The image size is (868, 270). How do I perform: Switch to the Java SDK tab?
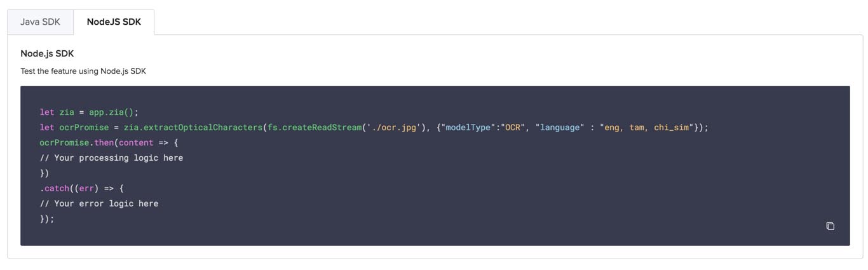tap(40, 22)
